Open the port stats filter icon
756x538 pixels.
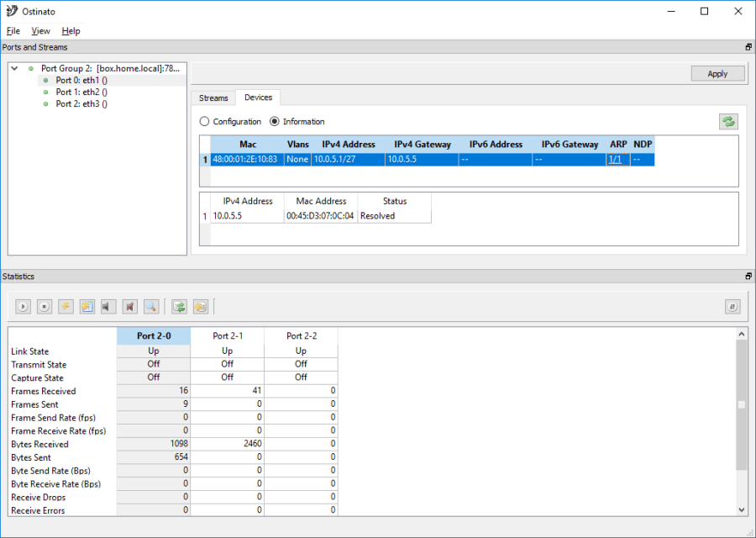[732, 306]
